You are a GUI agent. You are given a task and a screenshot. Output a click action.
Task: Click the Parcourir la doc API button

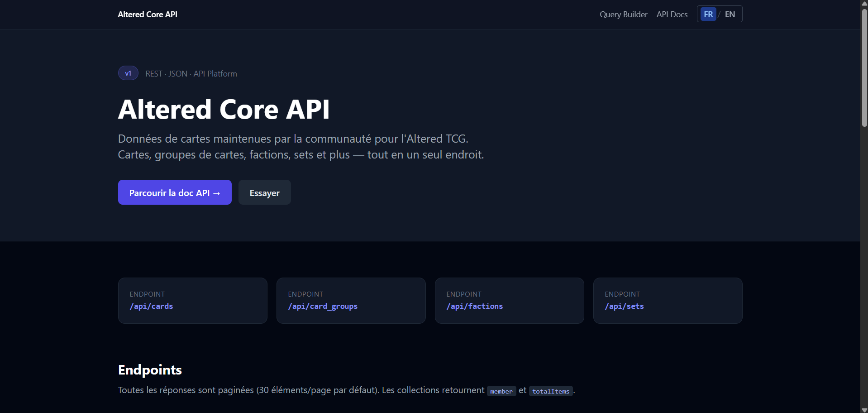click(175, 192)
